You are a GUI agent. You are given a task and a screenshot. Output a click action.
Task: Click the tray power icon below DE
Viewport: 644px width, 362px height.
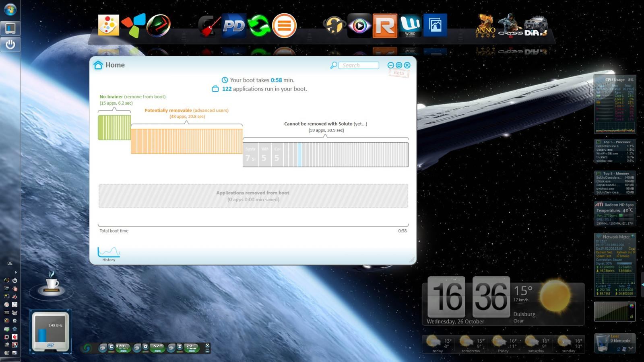[x=14, y=280]
